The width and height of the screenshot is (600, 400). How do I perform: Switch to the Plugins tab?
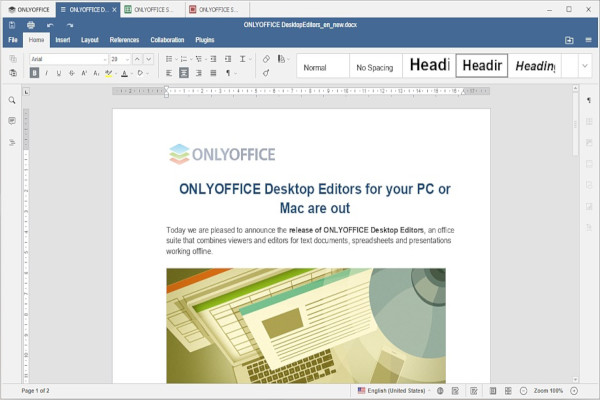(x=205, y=40)
